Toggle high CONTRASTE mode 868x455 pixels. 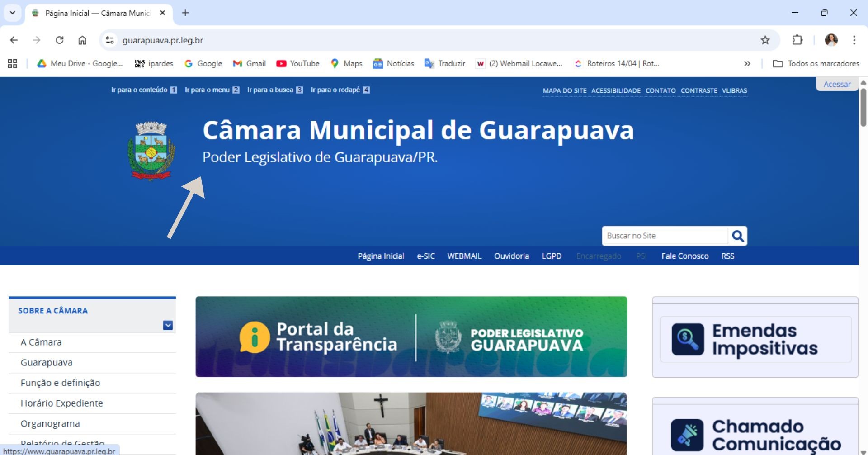tap(698, 91)
